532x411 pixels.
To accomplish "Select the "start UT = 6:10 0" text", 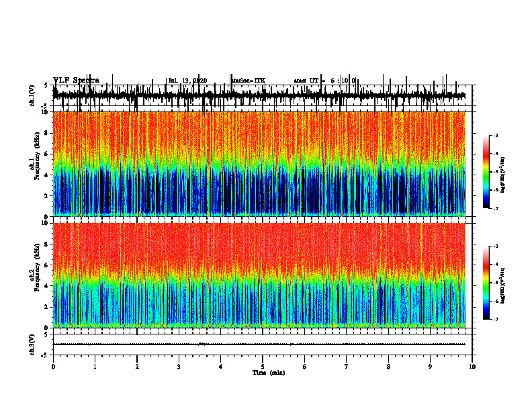I will (324, 81).
